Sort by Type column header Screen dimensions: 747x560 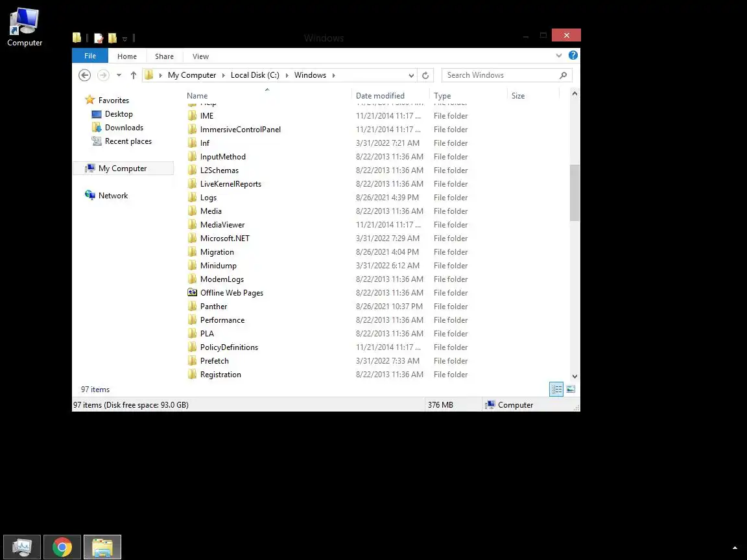coord(442,96)
